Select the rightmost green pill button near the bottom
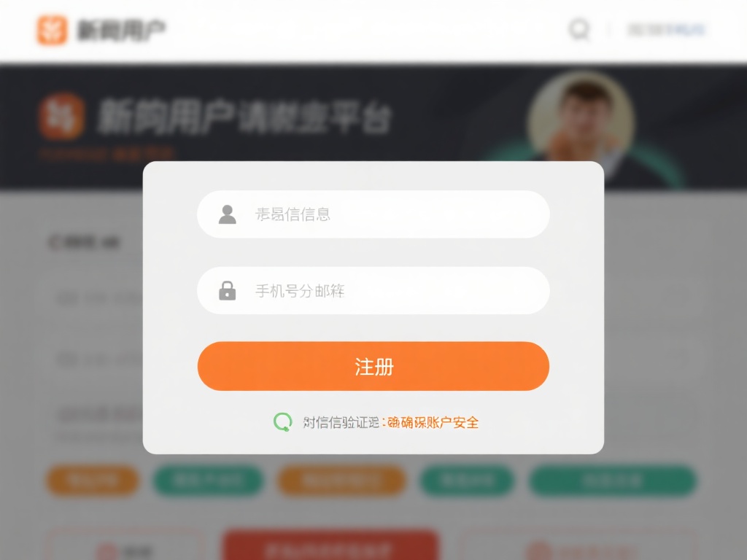The image size is (747, 560). tap(612, 481)
